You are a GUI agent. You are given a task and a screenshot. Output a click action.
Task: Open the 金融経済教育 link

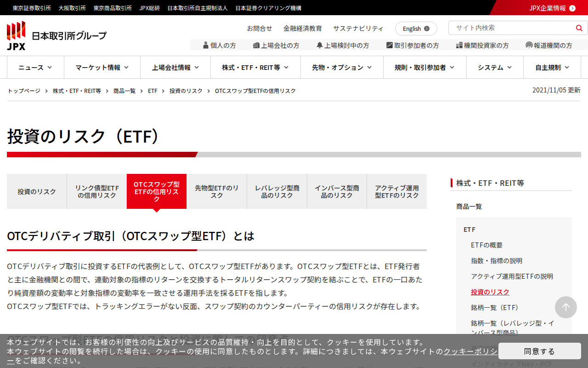pos(303,29)
